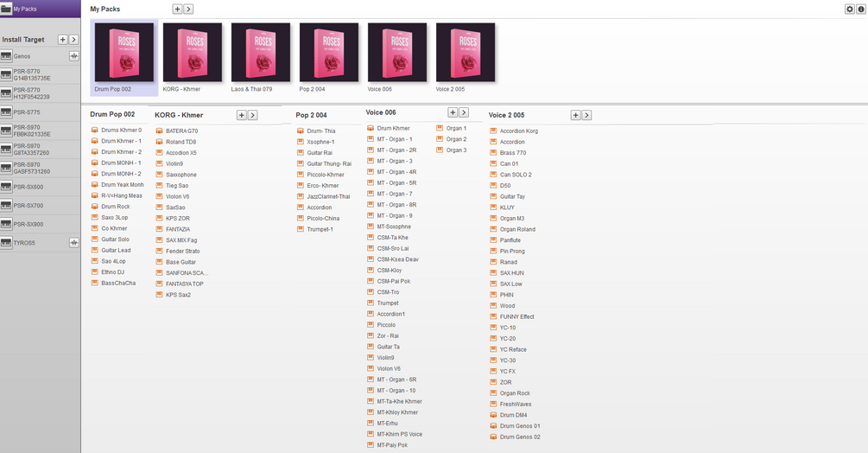
Task: Click the voice icon beside Violin9 in KORG - Khmer
Action: pos(160,164)
